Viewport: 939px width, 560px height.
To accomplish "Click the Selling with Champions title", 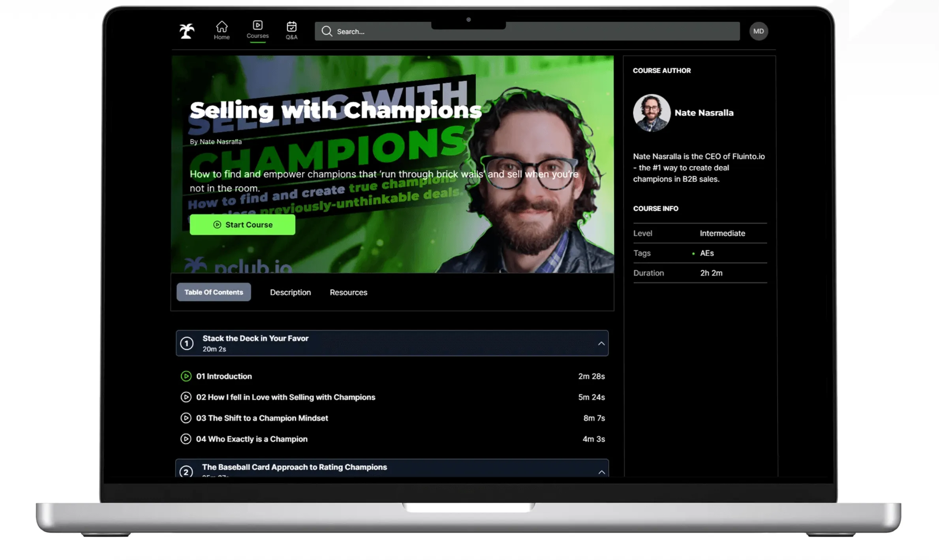I will [336, 110].
